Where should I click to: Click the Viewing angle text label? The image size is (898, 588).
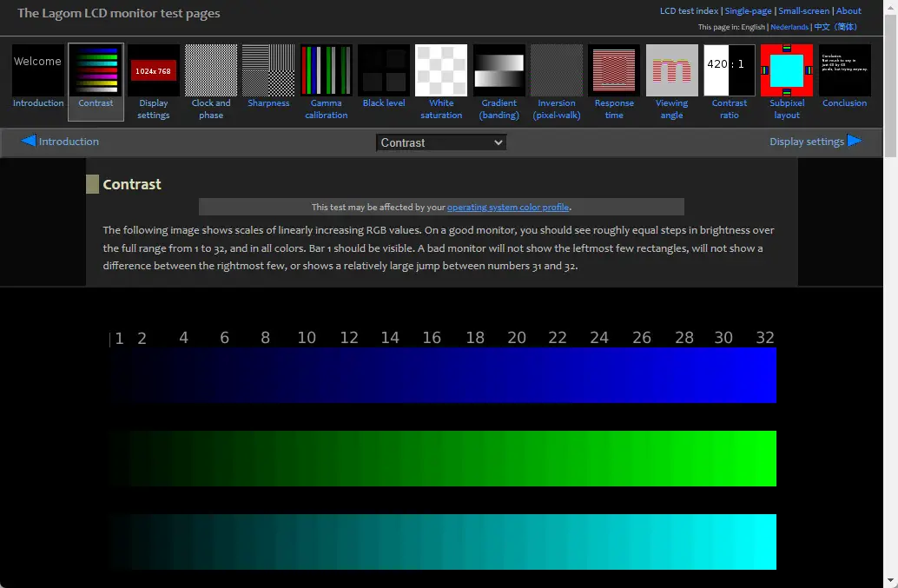coord(672,109)
